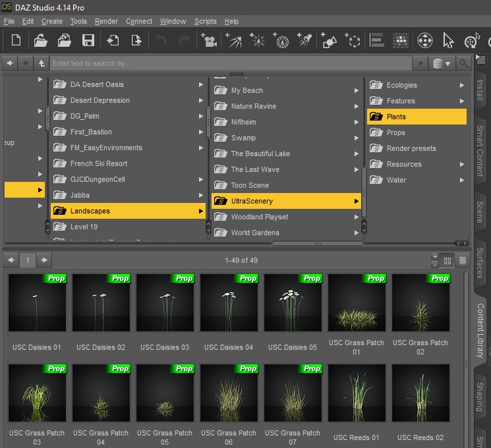Open the pane options menu icon
Image resolution: width=491 pixels, height=448 pixels.
point(480,59)
